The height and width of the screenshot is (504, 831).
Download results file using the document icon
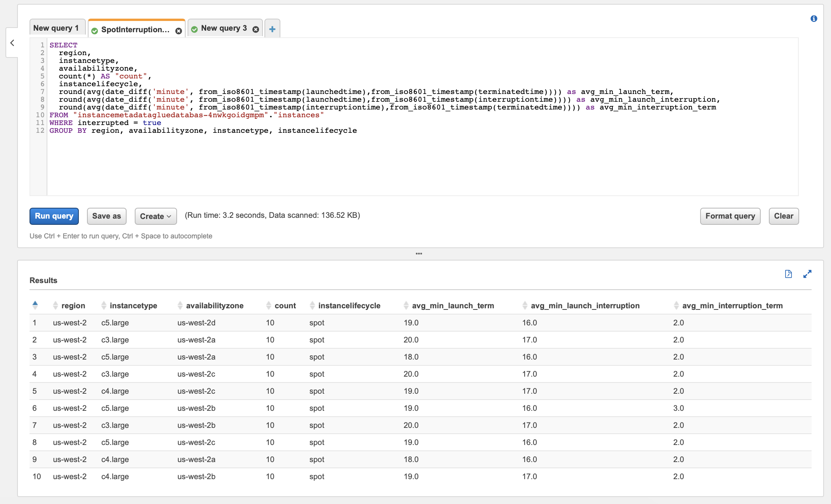pyautogui.click(x=788, y=274)
